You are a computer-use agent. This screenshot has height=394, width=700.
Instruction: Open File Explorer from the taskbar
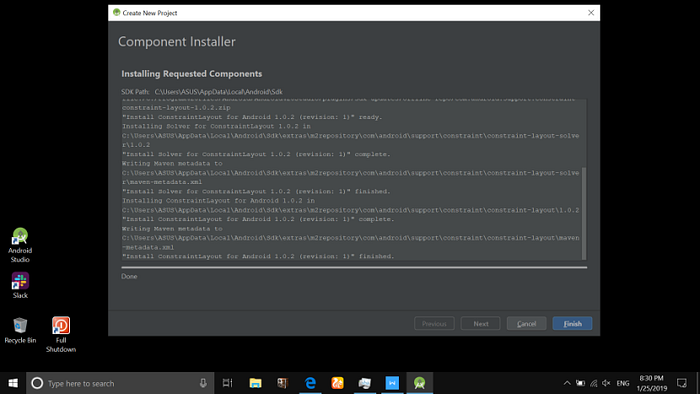[x=255, y=383]
